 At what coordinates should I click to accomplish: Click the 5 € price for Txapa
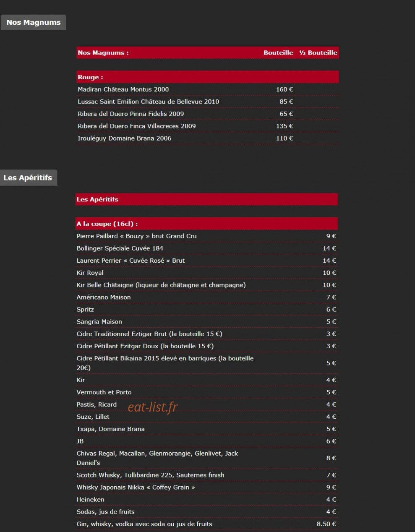click(x=331, y=429)
